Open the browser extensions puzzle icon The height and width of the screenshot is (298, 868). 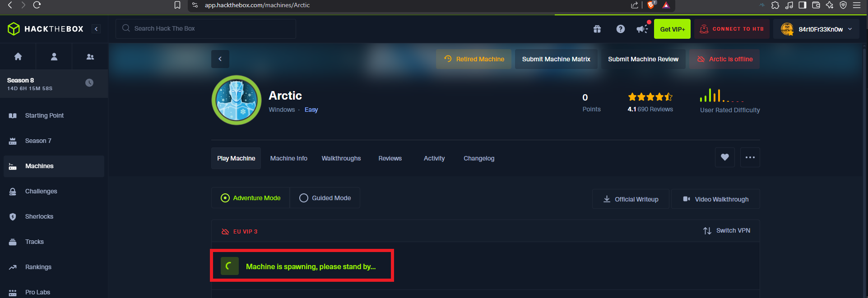click(x=775, y=5)
